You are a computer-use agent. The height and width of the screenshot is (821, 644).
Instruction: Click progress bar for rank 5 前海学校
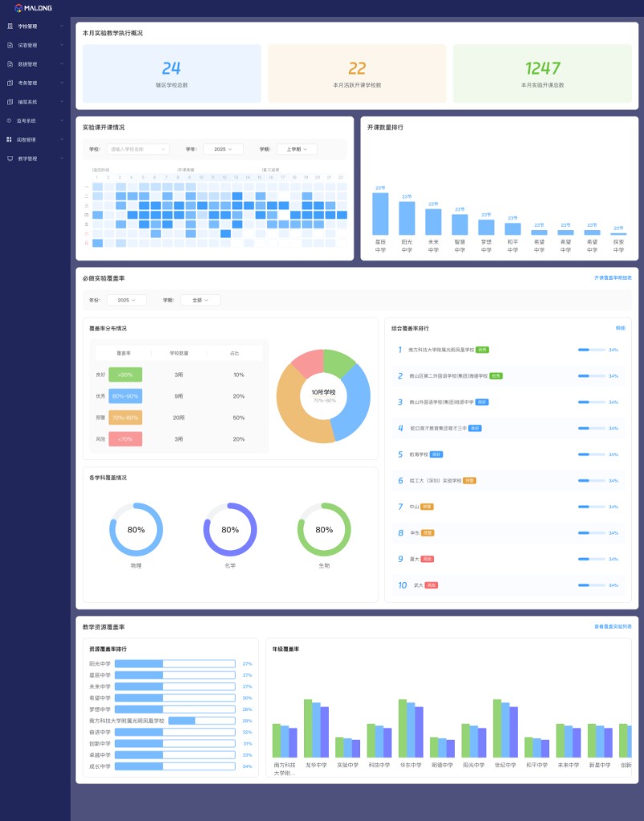[x=592, y=455]
